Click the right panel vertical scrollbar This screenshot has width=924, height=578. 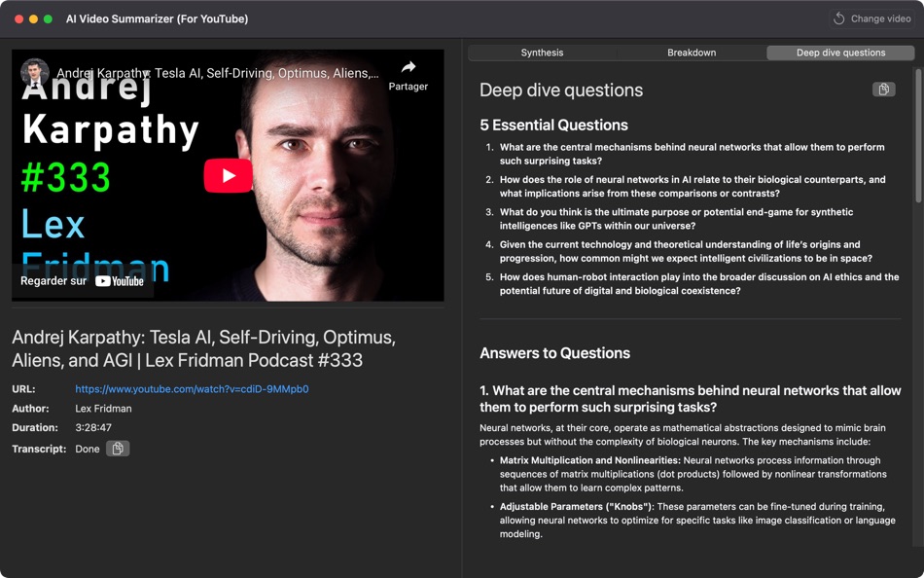(x=917, y=135)
